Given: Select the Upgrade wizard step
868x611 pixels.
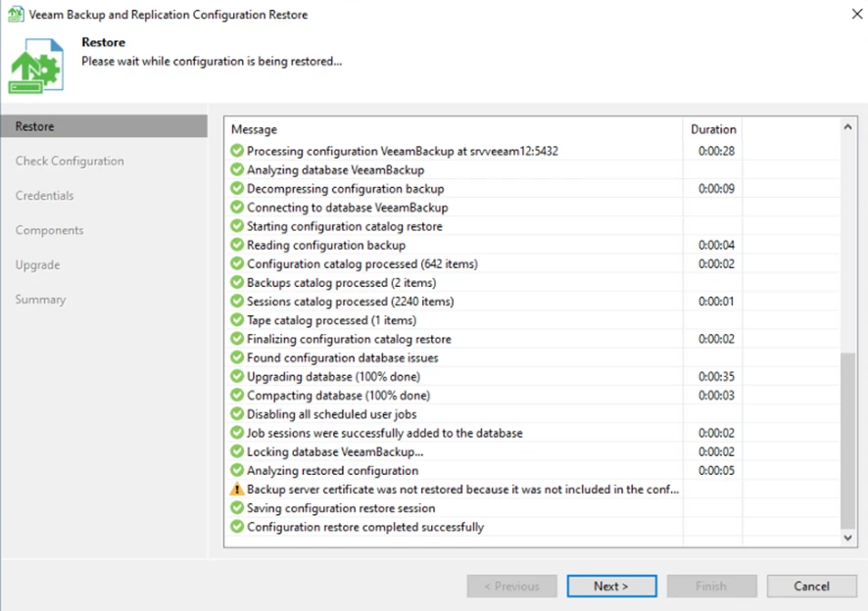Looking at the screenshot, I should point(37,265).
